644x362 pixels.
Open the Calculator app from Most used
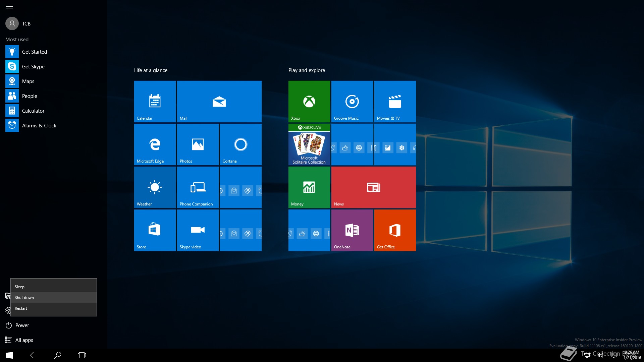[33, 111]
